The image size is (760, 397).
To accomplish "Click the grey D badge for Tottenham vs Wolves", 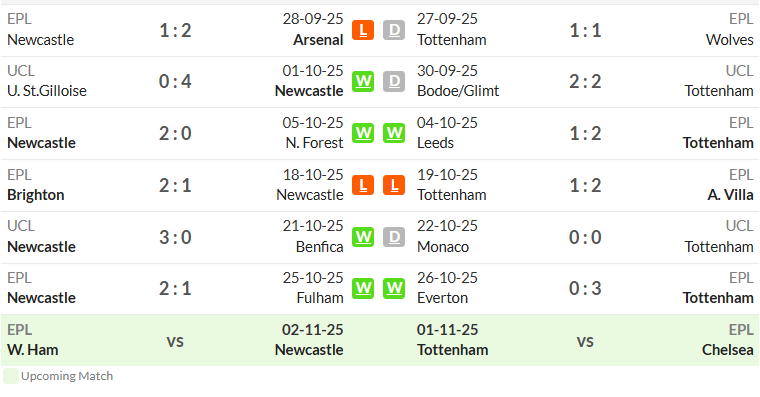I will click(x=394, y=30).
